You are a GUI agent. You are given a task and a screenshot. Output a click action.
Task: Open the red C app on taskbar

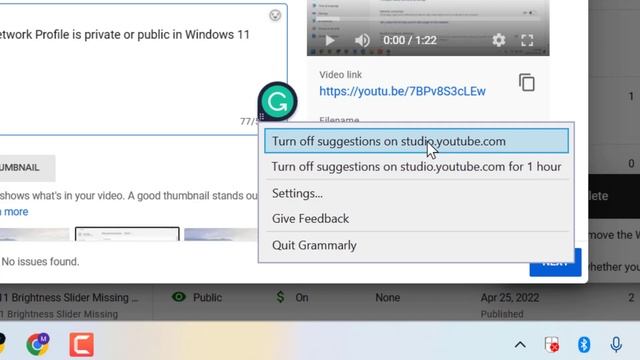click(81, 345)
